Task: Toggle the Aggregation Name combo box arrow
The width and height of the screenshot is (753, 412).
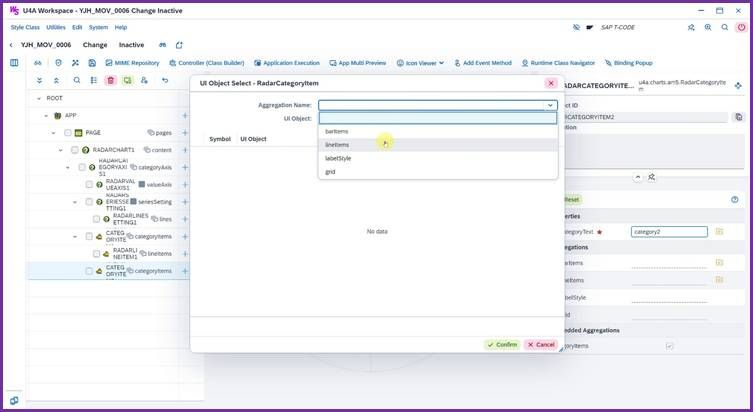Action: [x=550, y=105]
